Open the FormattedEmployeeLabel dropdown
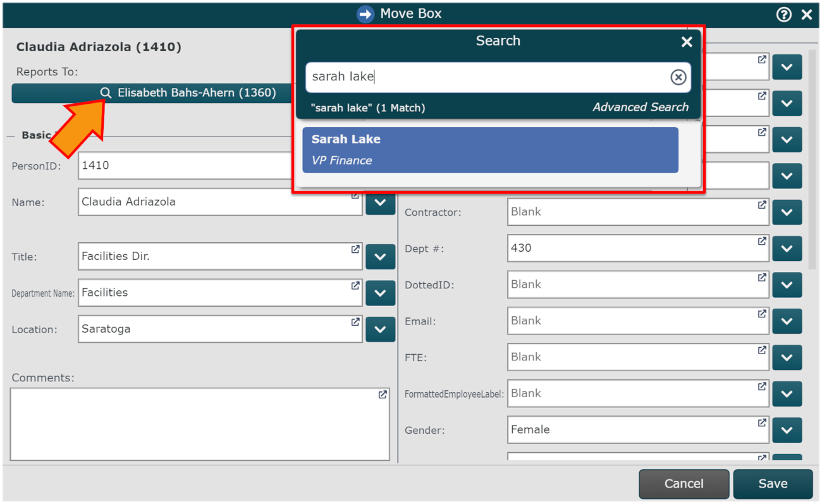 point(787,394)
